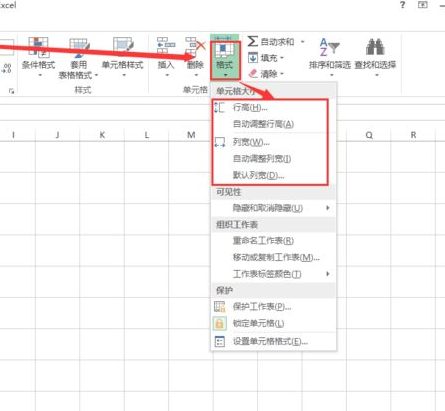Click the AutoSum sigma icon

[x=253, y=41]
